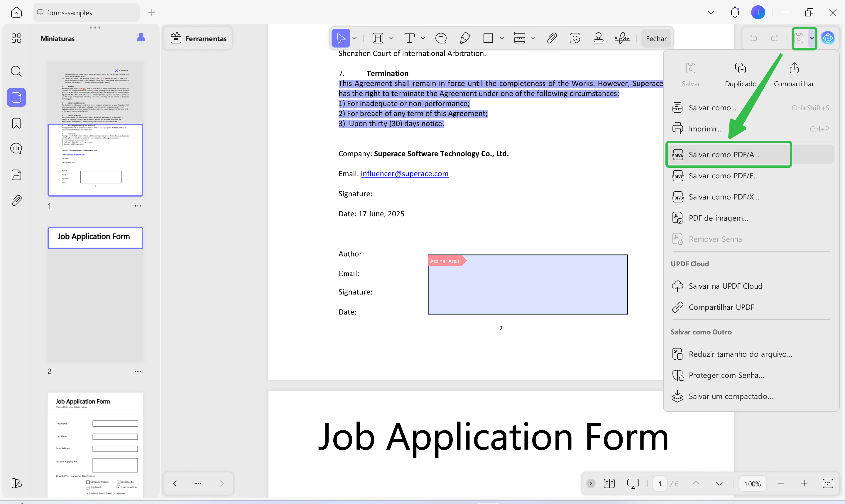The height and width of the screenshot is (504, 845).
Task: Click the undo arrow
Action: [x=753, y=38]
